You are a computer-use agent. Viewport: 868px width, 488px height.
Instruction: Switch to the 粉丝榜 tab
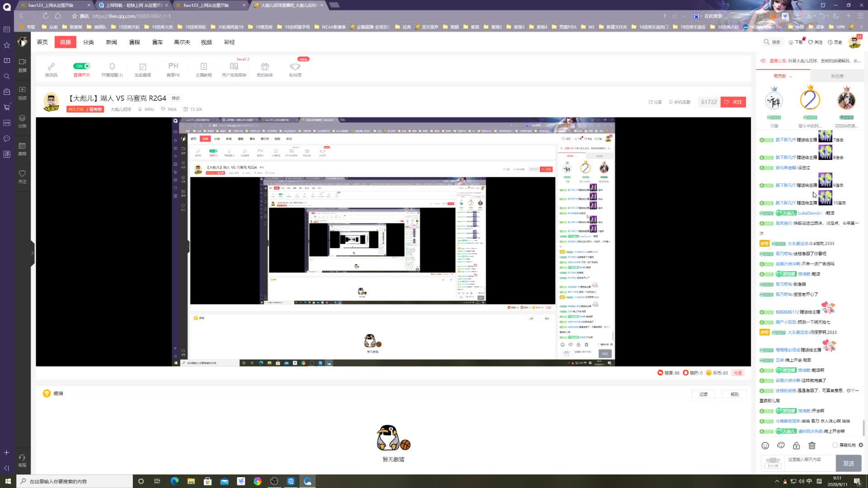pos(837,76)
